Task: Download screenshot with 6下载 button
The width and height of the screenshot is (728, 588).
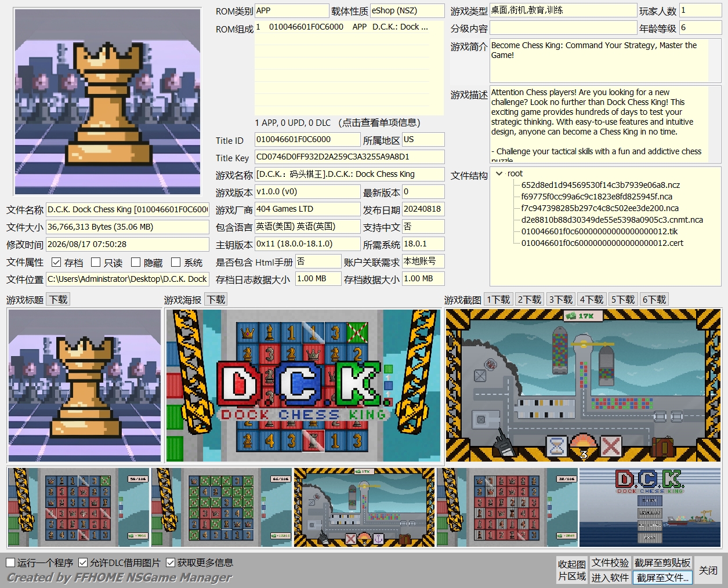Action: [654, 299]
